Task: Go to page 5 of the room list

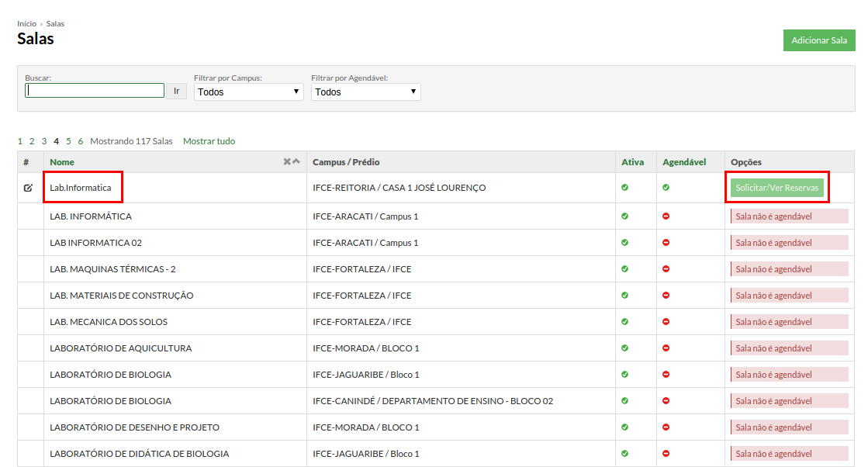Action: click(x=68, y=141)
